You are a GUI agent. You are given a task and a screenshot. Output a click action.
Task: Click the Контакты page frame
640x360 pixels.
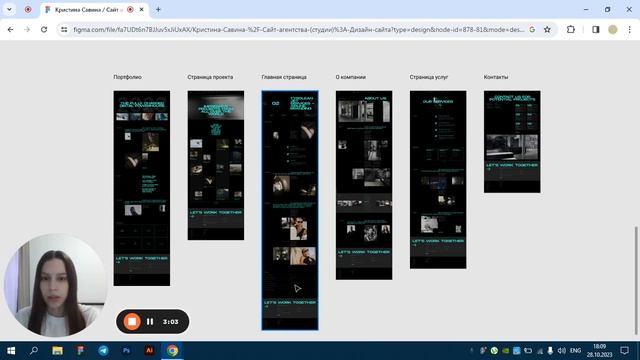[512, 142]
